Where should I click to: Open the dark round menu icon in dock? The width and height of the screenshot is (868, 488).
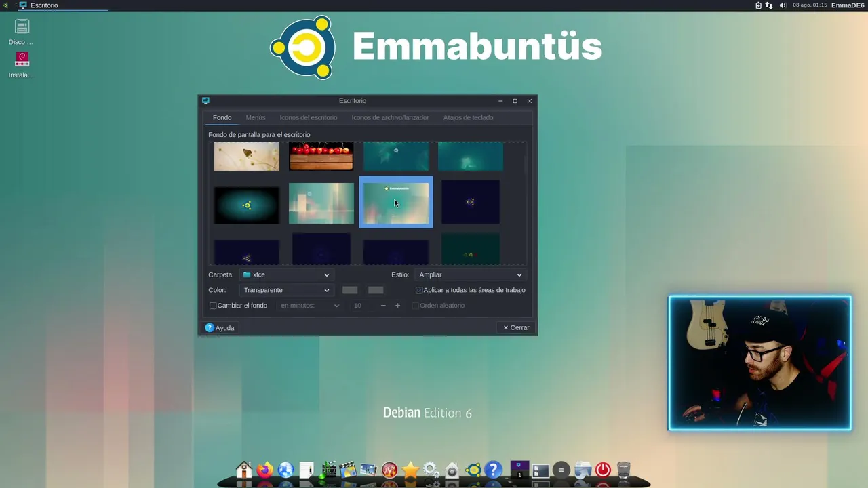[561, 469]
